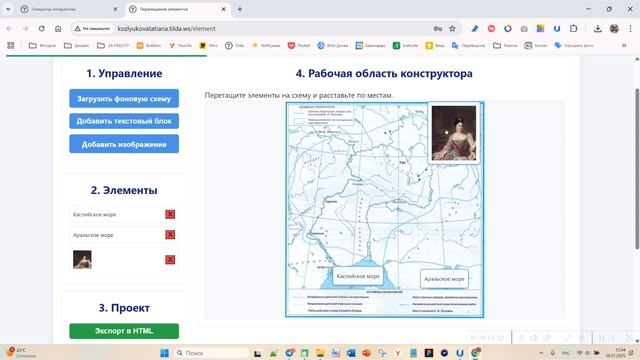The image size is (640, 360).
Task: Click Каспийское море label on the map
Action: pos(358,276)
